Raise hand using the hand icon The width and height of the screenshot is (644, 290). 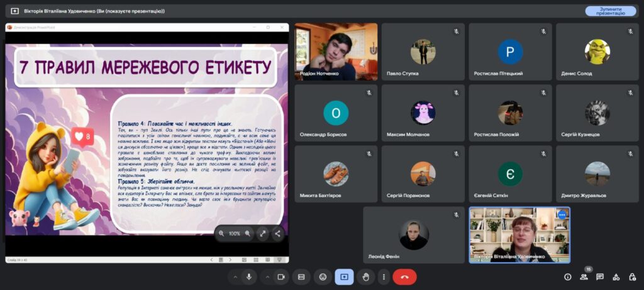365,277
